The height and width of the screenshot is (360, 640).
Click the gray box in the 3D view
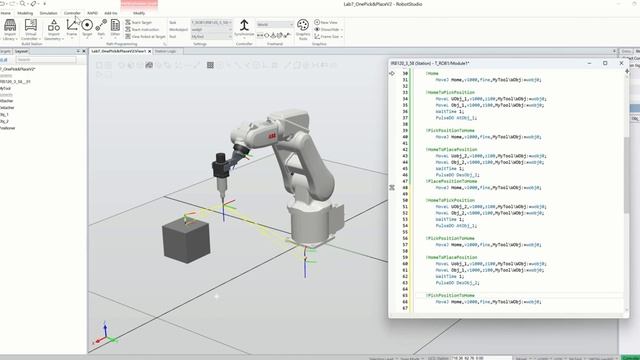pyautogui.click(x=186, y=240)
